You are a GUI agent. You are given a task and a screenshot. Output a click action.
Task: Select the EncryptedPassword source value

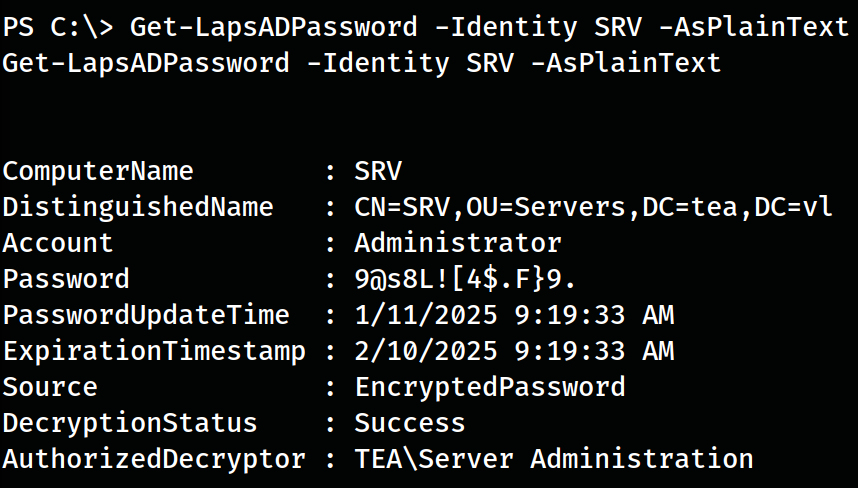tap(490, 387)
